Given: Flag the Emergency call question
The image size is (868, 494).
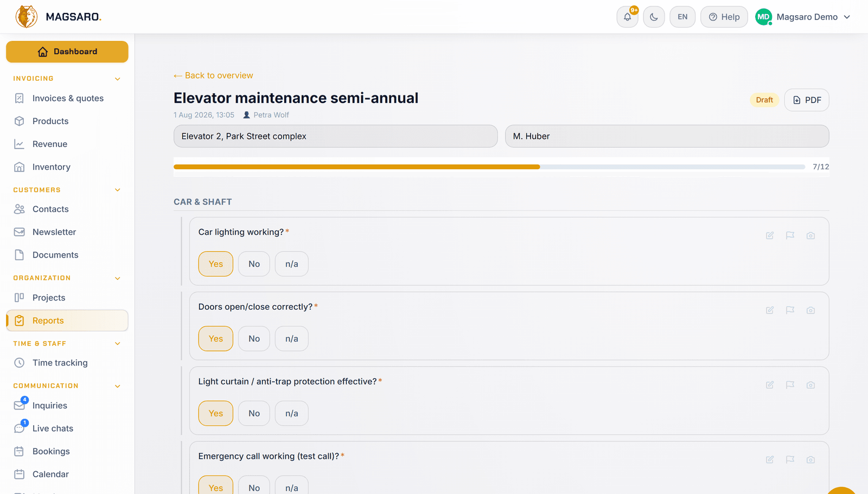Looking at the screenshot, I should point(790,460).
